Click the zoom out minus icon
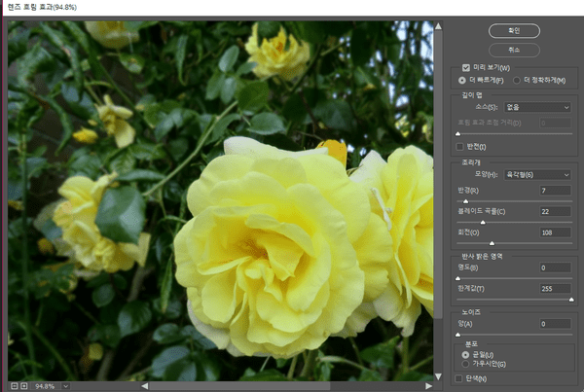The width and height of the screenshot is (584, 392). [14, 386]
